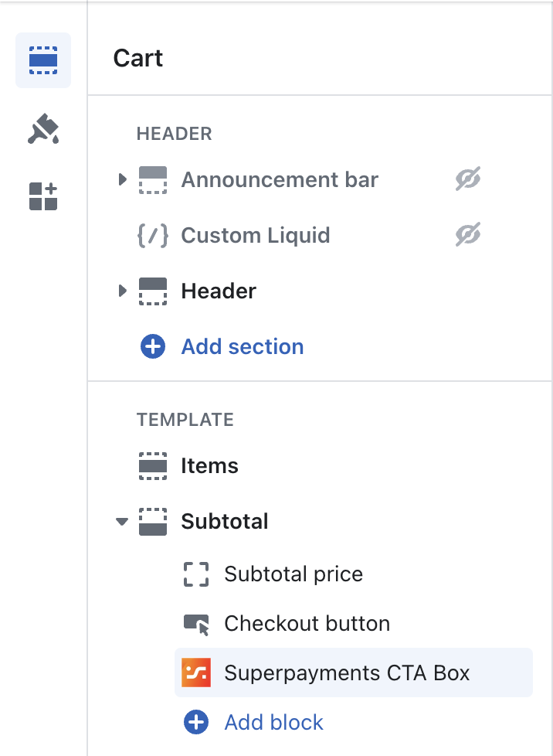
Task: Collapse the Subtotal section
Action: (121, 522)
